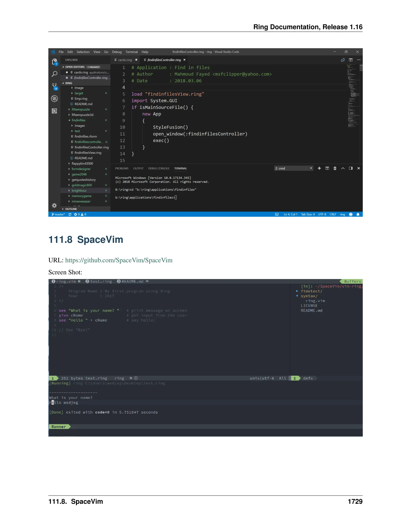The image size is (411, 532).
Task: Open the Source Control view icon
Action: tap(55, 86)
